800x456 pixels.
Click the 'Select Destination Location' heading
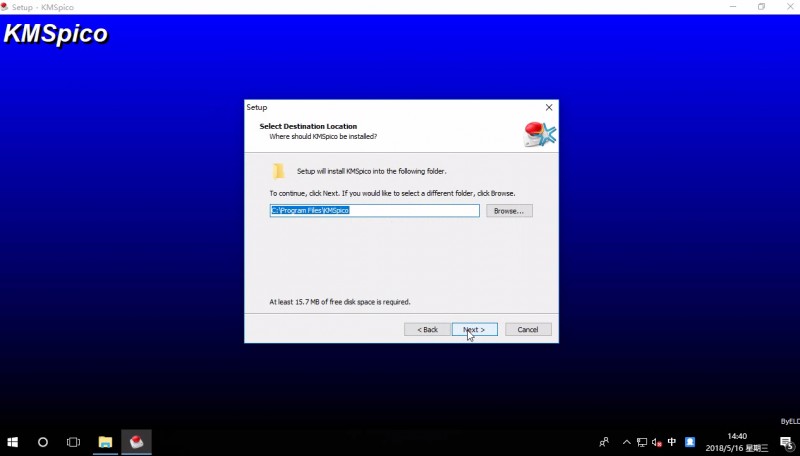point(308,126)
